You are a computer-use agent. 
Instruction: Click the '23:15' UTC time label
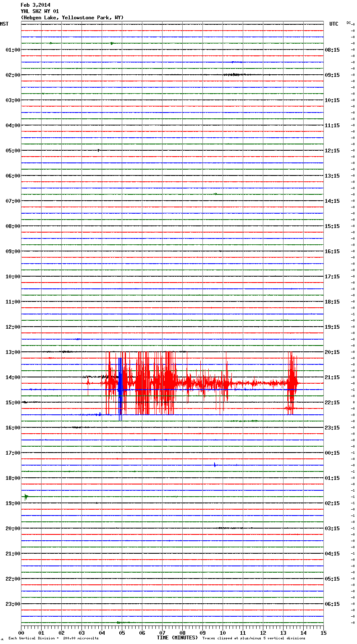tap(332, 428)
